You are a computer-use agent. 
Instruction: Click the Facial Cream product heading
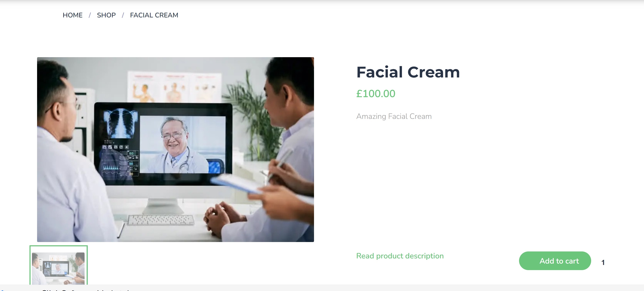coord(408,72)
